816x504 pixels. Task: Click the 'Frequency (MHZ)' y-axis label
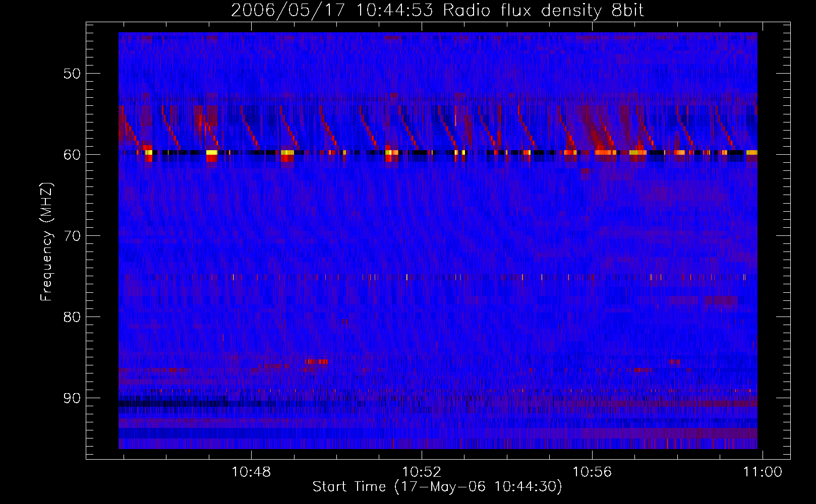click(x=46, y=242)
